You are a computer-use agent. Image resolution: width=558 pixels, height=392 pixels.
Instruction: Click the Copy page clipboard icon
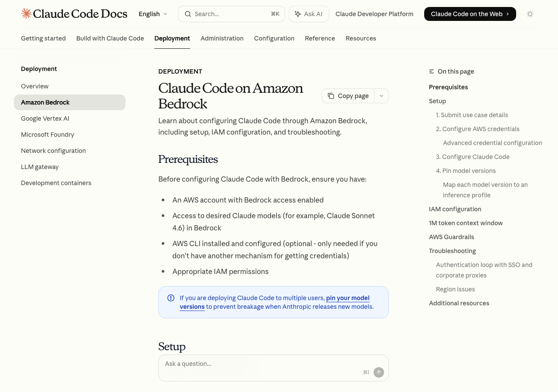pyautogui.click(x=331, y=96)
